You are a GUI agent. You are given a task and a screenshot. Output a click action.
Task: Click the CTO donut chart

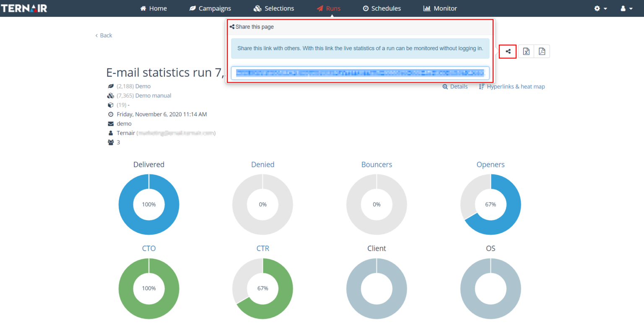tap(149, 288)
